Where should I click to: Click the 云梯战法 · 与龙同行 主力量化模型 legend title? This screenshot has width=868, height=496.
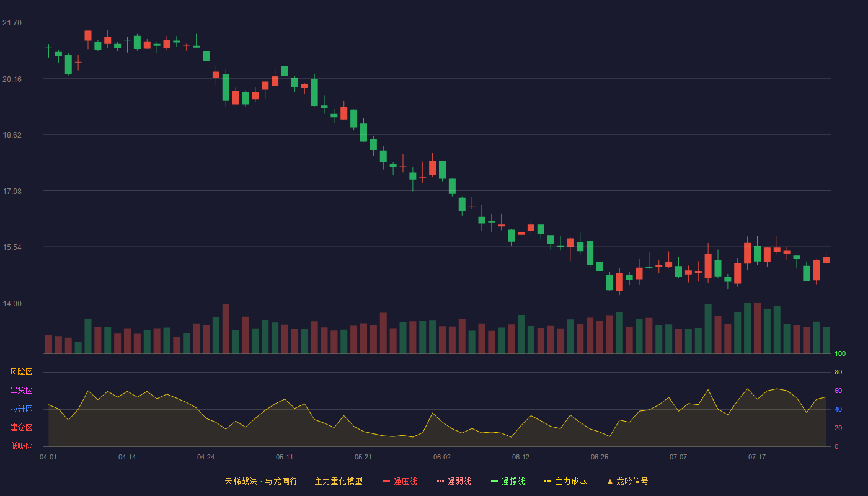(293, 481)
